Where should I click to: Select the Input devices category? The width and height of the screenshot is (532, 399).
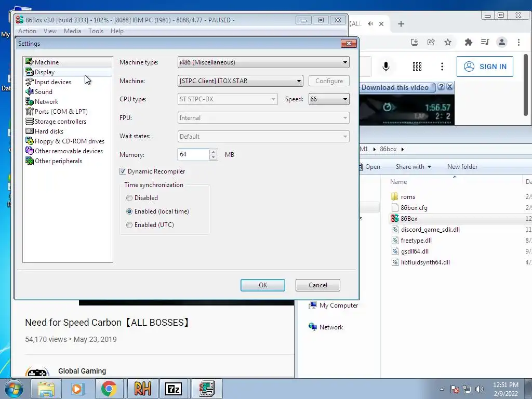tap(52, 82)
